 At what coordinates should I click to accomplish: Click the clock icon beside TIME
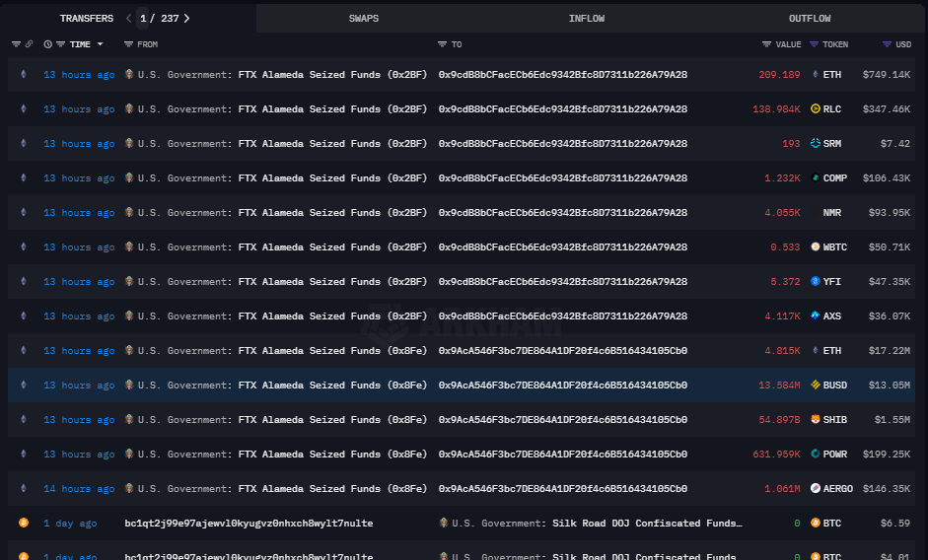point(48,44)
